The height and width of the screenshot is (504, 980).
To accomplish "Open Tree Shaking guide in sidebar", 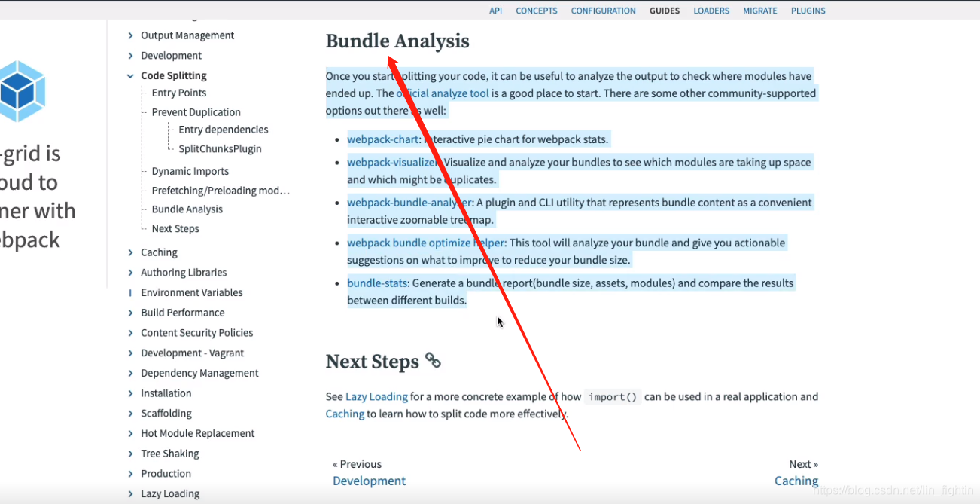I will pos(170,454).
